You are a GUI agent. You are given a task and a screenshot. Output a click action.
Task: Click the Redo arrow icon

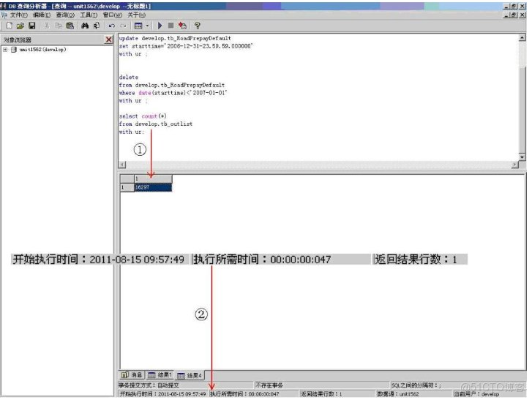(123, 26)
